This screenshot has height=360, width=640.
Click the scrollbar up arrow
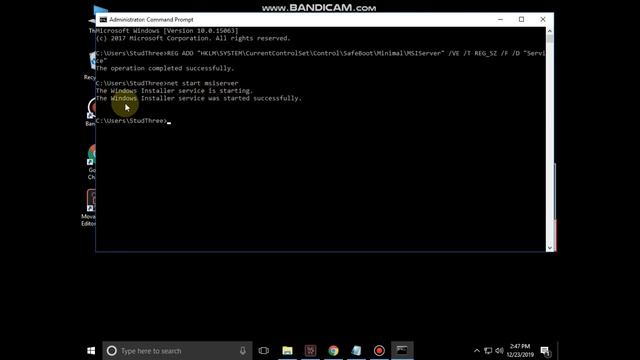click(550, 31)
